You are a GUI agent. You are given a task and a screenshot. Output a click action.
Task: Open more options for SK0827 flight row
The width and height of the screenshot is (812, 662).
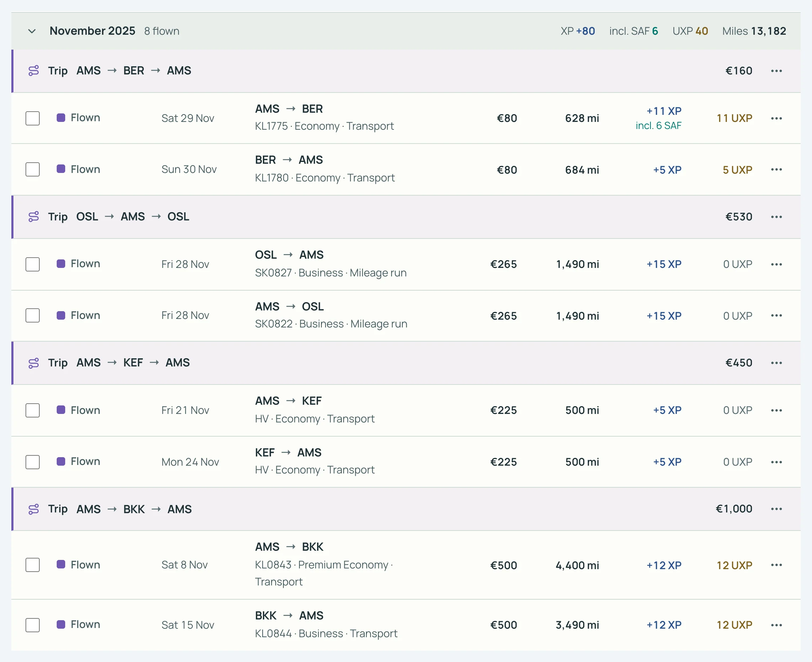[x=776, y=264]
